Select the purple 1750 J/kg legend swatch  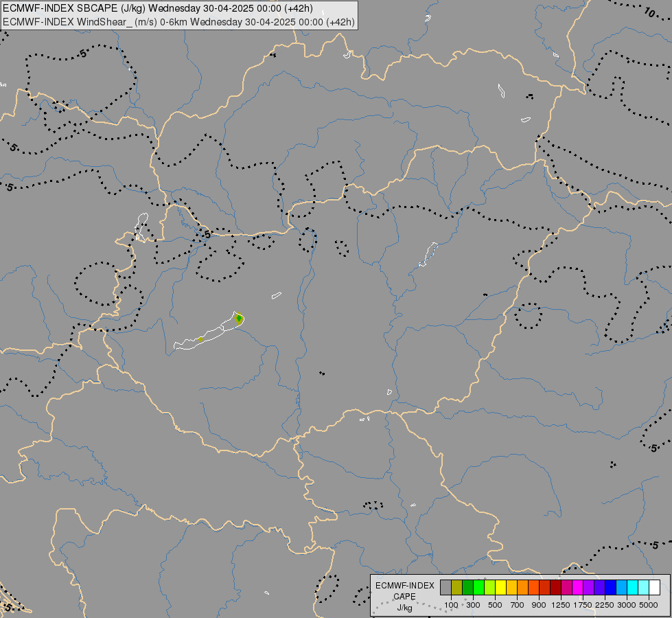[x=589, y=588]
